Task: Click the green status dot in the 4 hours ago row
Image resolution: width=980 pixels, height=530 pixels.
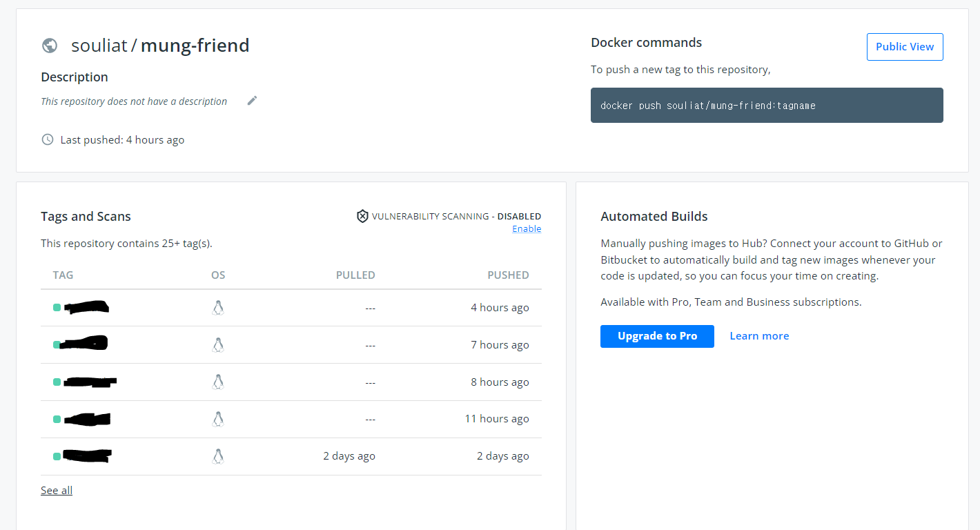Action: [57, 308]
